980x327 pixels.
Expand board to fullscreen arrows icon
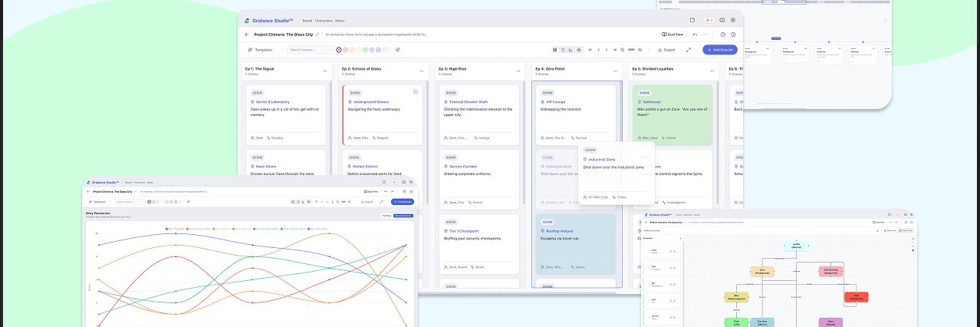click(x=688, y=50)
